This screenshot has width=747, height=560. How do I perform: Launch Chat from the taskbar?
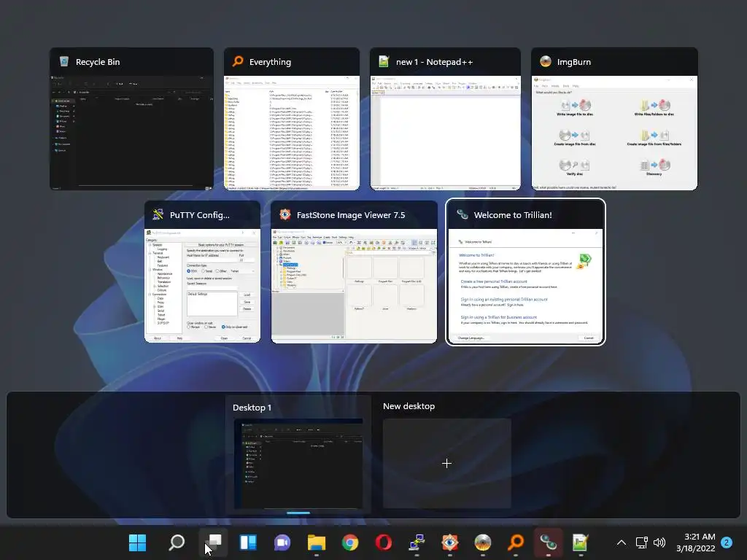click(x=282, y=542)
